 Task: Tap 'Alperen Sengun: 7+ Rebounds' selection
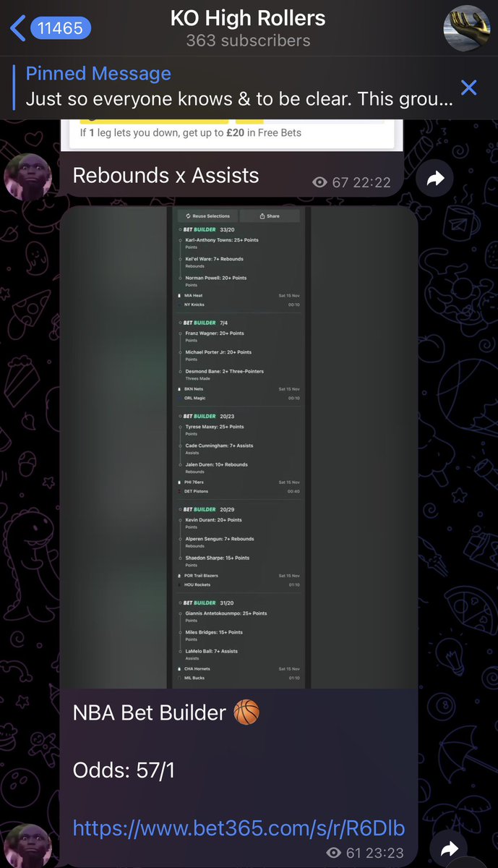(219, 539)
